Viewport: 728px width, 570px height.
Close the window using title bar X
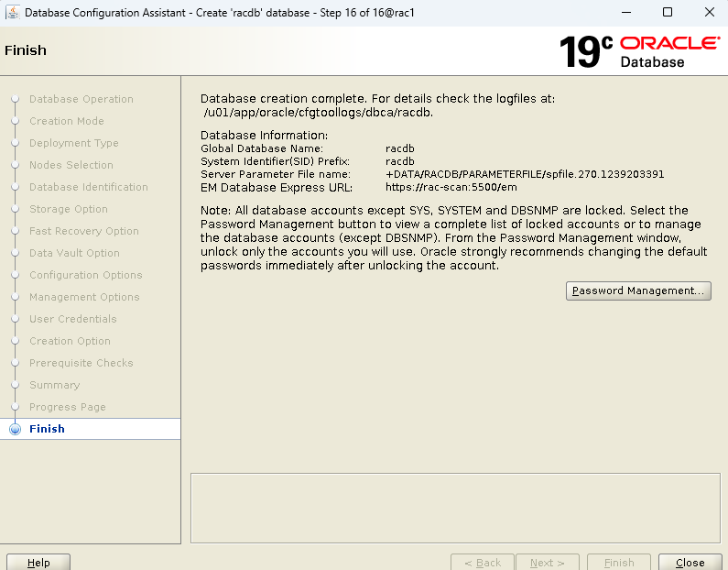point(710,12)
